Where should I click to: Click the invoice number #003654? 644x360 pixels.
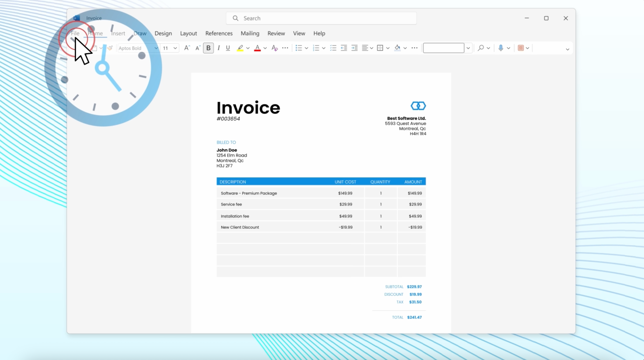[228, 119]
